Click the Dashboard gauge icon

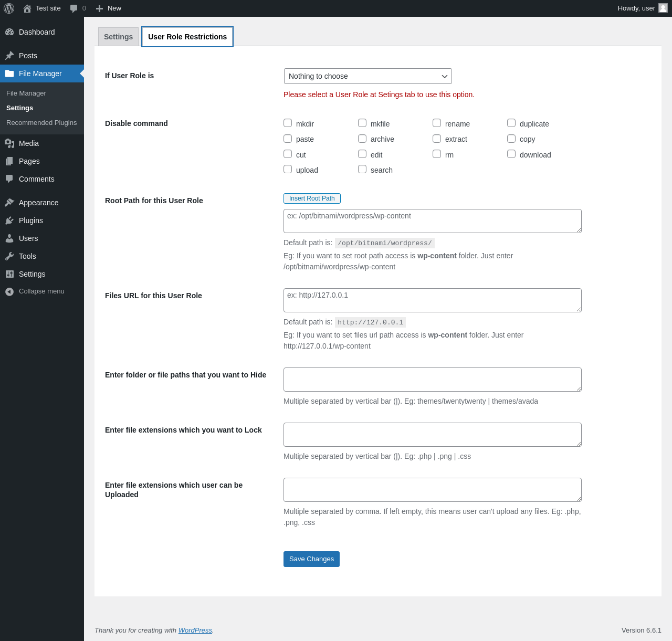point(9,32)
